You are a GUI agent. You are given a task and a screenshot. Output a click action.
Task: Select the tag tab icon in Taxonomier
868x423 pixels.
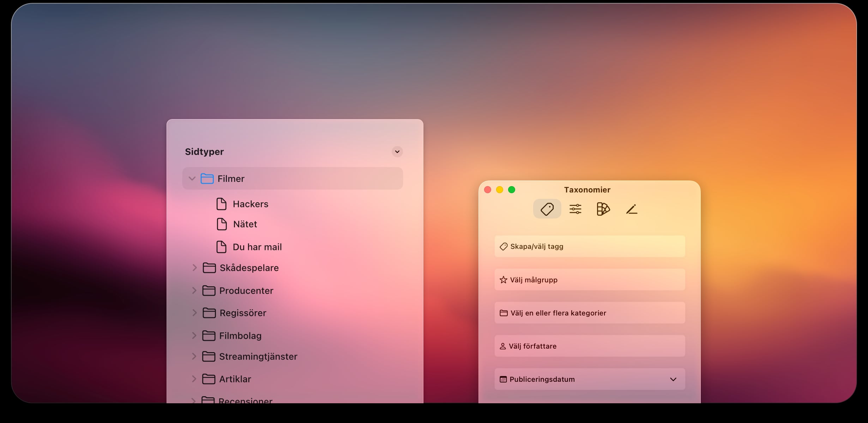pos(547,209)
